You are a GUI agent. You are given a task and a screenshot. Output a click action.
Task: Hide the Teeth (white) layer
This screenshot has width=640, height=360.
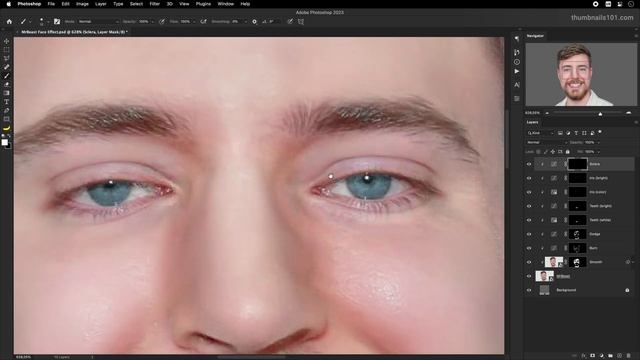coord(529,220)
